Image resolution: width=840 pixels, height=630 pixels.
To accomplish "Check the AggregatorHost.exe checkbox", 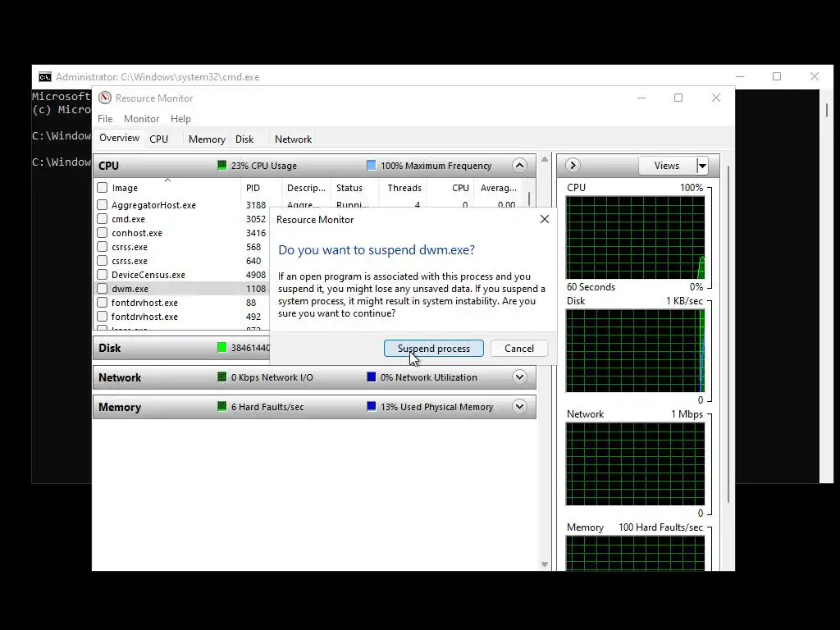I will pos(103,204).
